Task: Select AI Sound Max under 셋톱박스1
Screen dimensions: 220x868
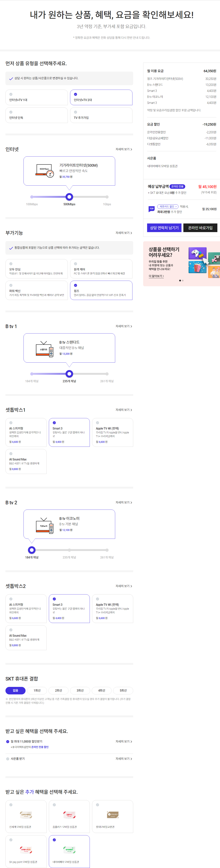Action: [26, 461]
